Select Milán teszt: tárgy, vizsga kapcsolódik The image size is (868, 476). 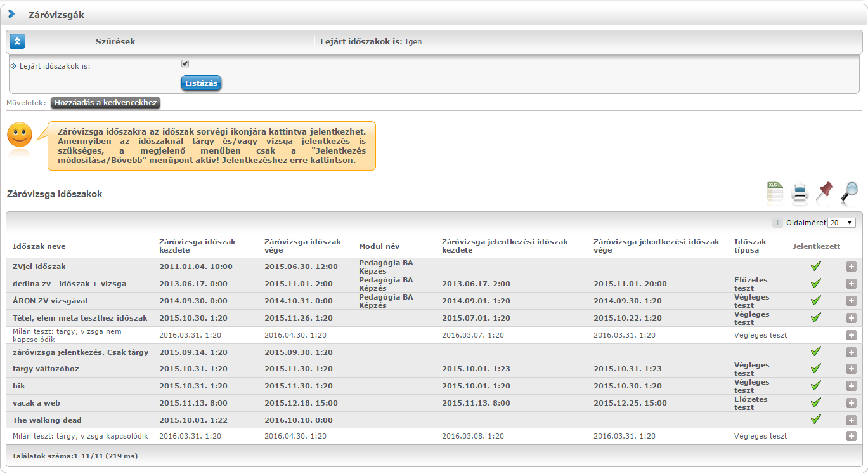click(x=81, y=436)
